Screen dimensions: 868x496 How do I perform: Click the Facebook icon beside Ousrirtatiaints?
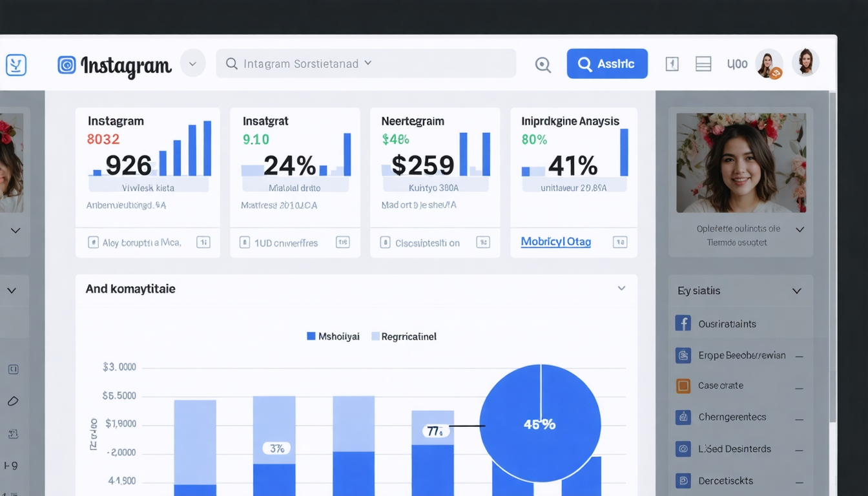683,323
